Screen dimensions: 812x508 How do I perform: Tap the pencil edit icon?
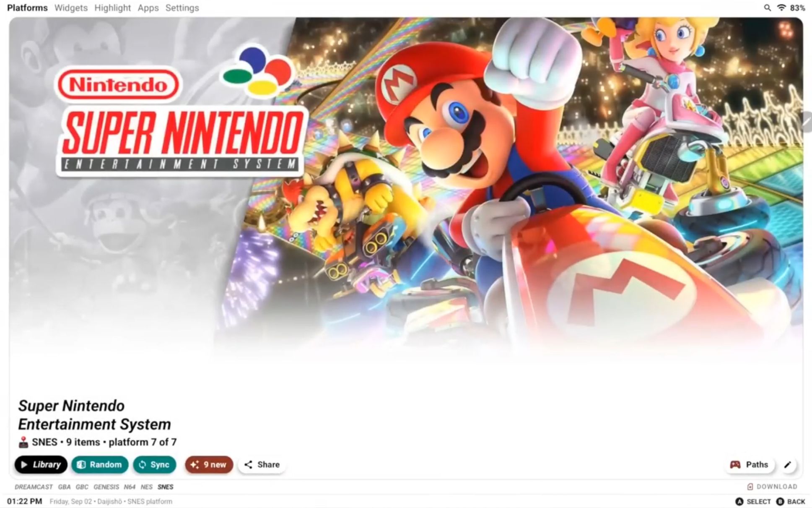pyautogui.click(x=788, y=464)
